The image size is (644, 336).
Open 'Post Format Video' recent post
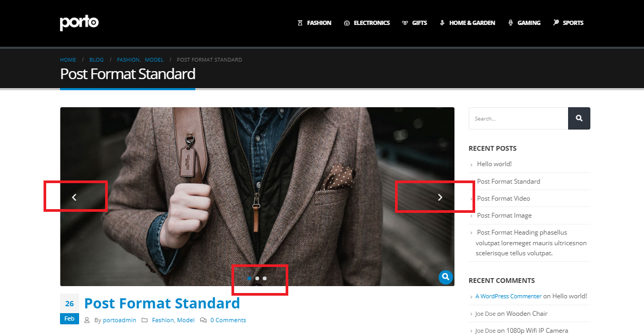click(503, 199)
